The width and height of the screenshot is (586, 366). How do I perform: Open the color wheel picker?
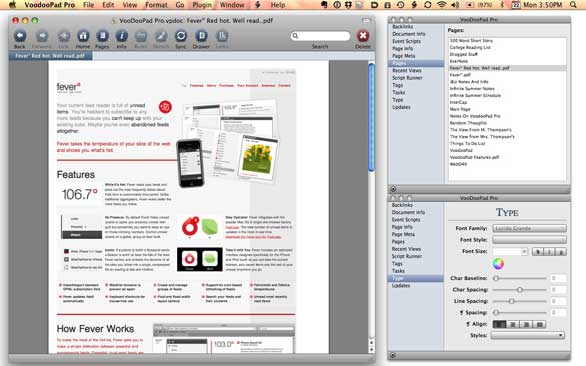498,264
